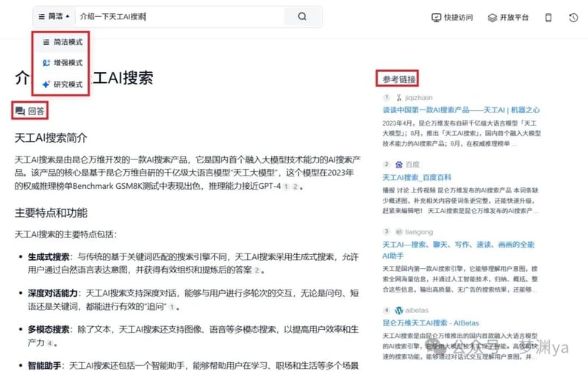Open link 谈谈中国第一款AI搜索产品——天工AI
The image size is (588, 371).
tap(461, 109)
